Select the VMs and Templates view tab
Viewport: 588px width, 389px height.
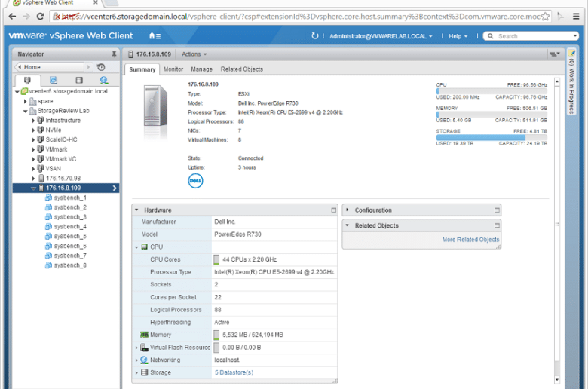pyautogui.click(x=54, y=80)
